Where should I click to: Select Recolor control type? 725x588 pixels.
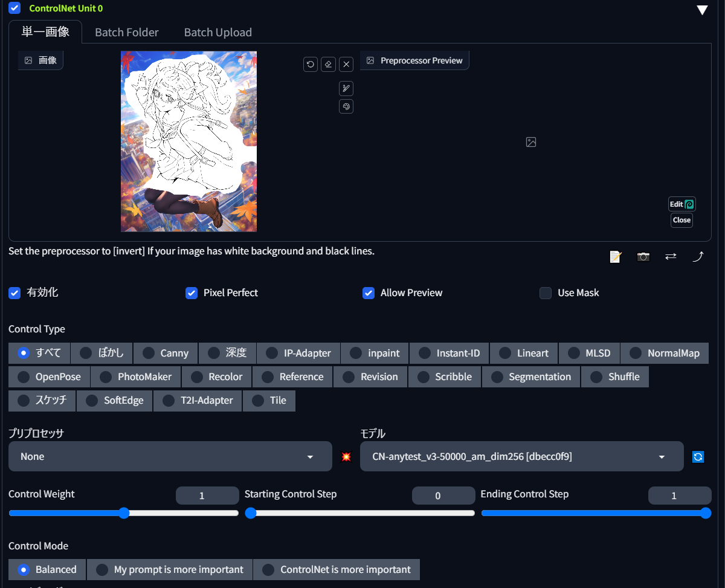[x=216, y=376]
